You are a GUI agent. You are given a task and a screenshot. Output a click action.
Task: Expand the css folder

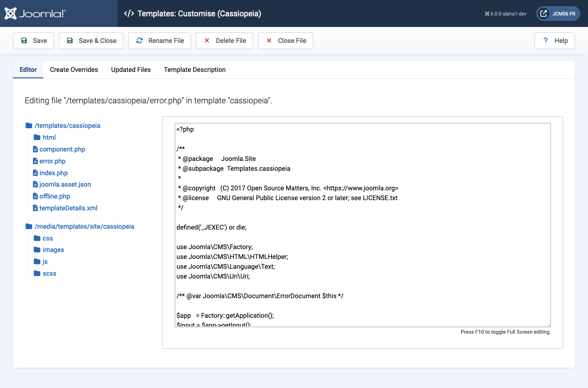[x=43, y=238]
